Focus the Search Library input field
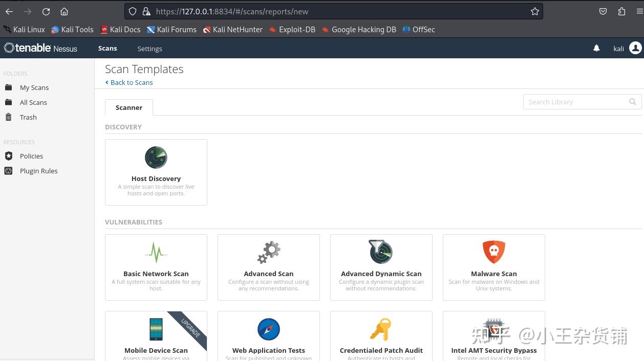 (x=574, y=102)
